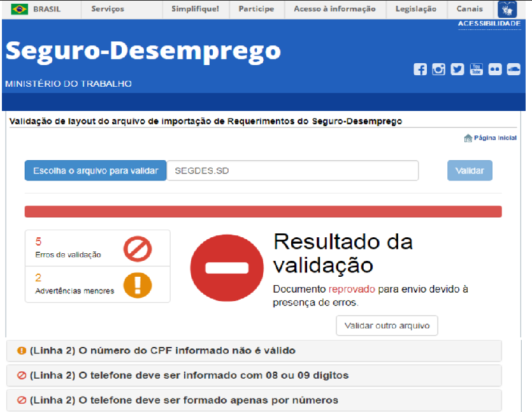The width and height of the screenshot is (532, 412).
Task: Click the red validation progress bar
Action: click(x=263, y=212)
